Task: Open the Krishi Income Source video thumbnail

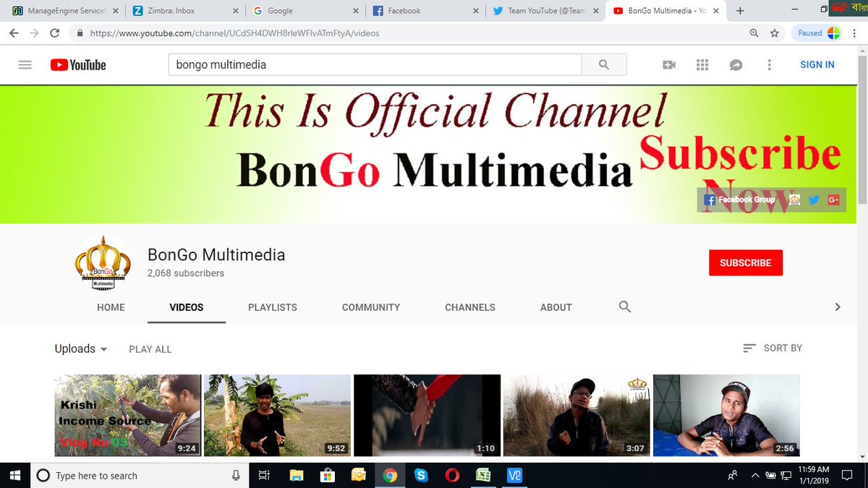Action: 128,415
